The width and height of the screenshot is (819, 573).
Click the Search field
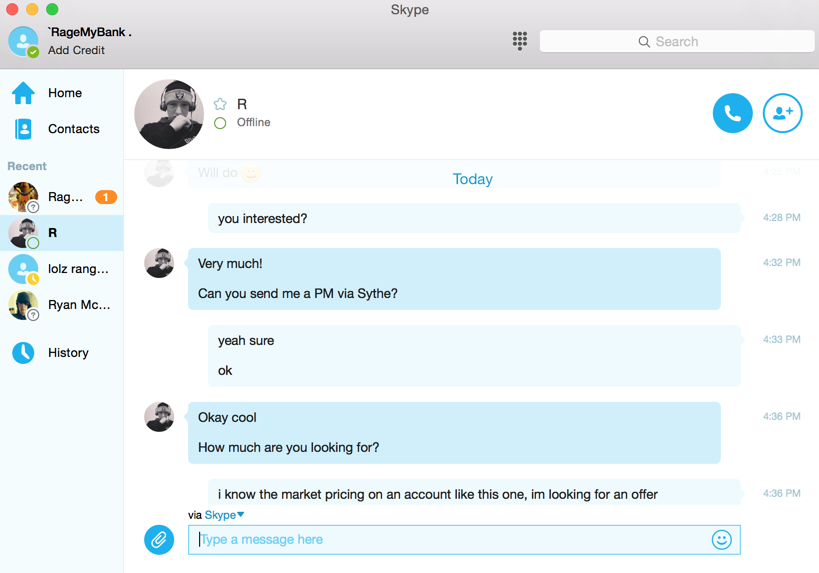coord(677,41)
